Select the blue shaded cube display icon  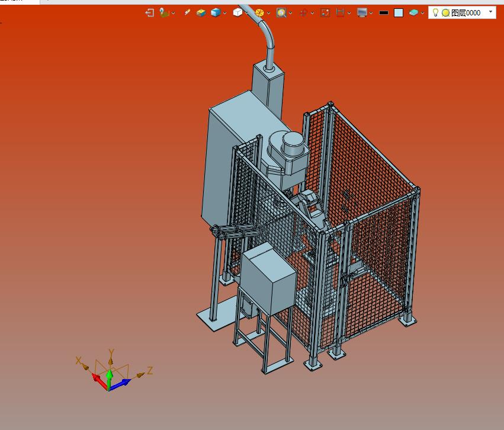coord(216,12)
